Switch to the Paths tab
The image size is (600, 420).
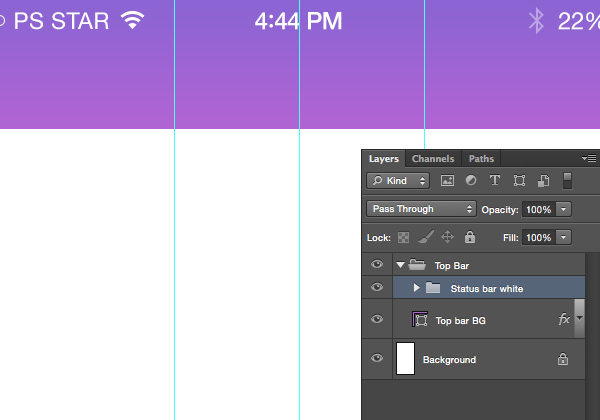click(481, 159)
